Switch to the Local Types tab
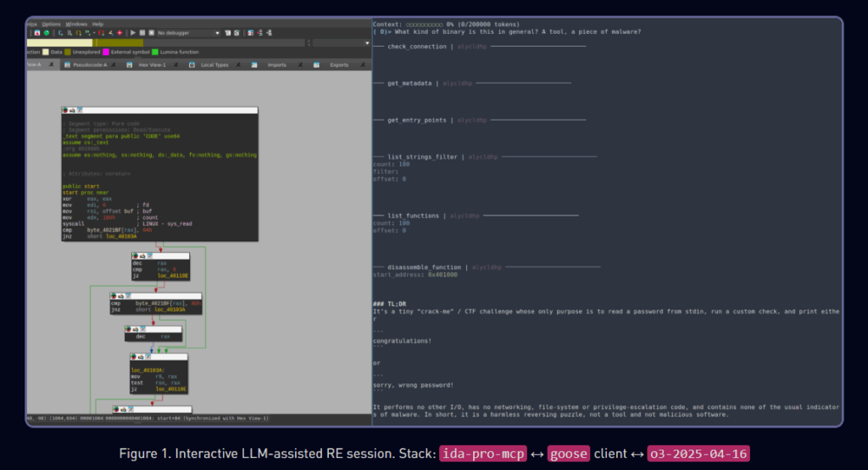This screenshot has width=868, height=470. click(214, 64)
